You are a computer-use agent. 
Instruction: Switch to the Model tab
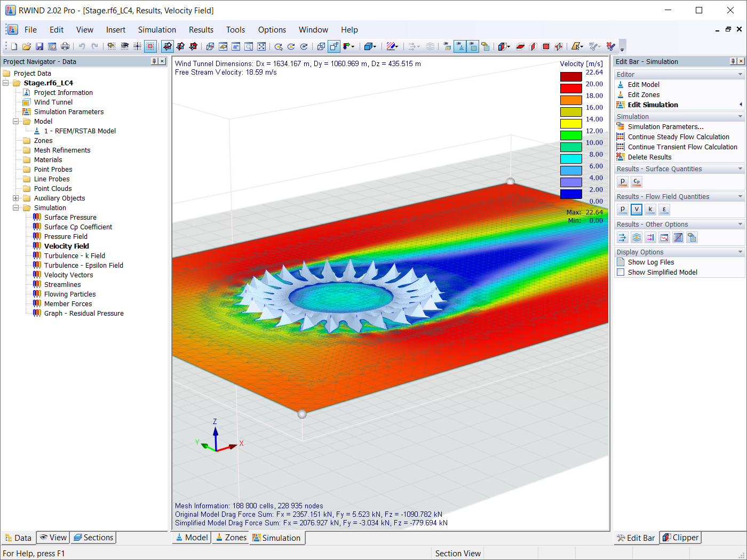(x=192, y=538)
